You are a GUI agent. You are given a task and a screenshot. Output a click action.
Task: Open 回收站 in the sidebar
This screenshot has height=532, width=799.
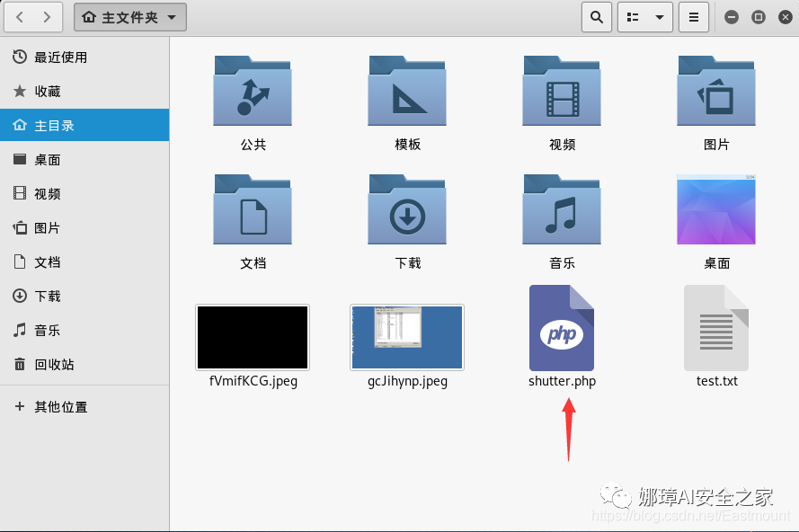click(84, 364)
